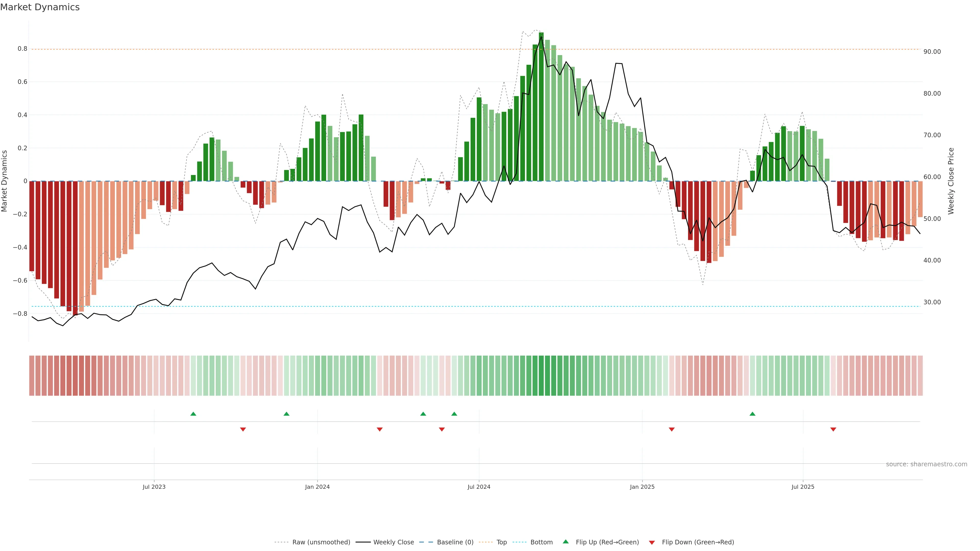Click the Top legend entry

[501, 542]
